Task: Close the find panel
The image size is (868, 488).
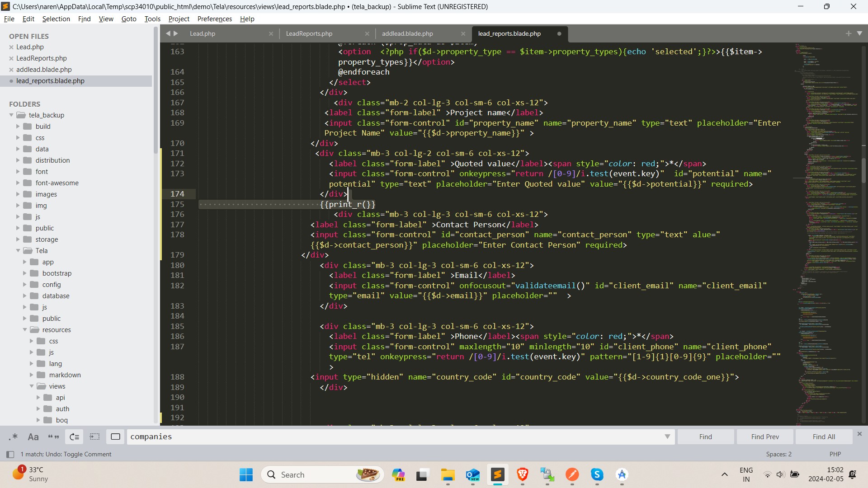Action: pos(859,434)
